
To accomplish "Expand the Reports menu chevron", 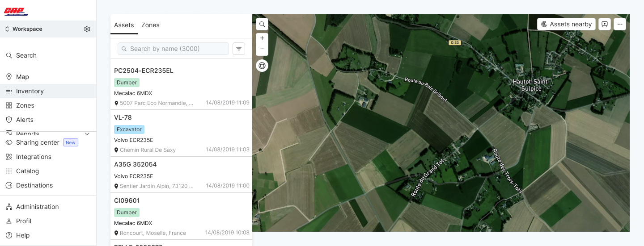I will point(87,134).
